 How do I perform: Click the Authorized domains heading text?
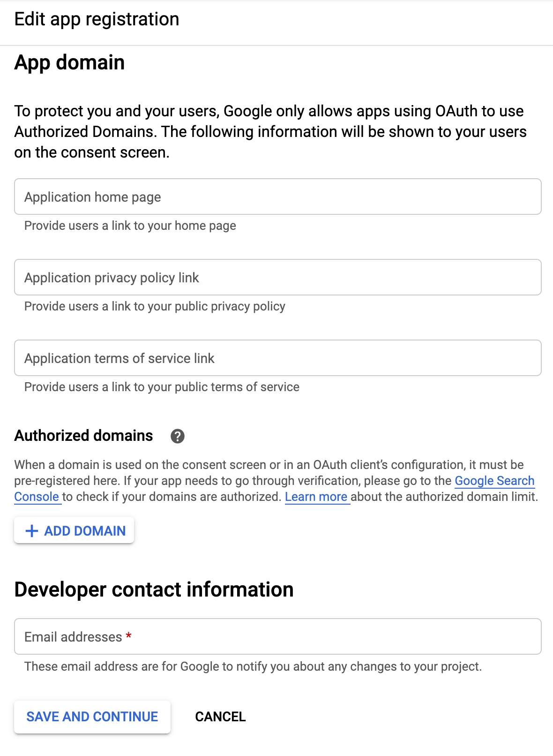pos(84,436)
